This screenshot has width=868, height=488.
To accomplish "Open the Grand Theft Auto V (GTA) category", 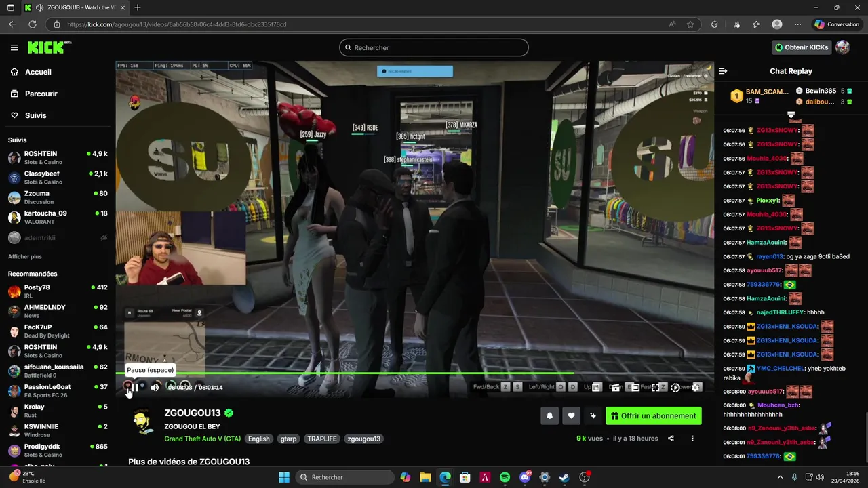I will (202, 439).
